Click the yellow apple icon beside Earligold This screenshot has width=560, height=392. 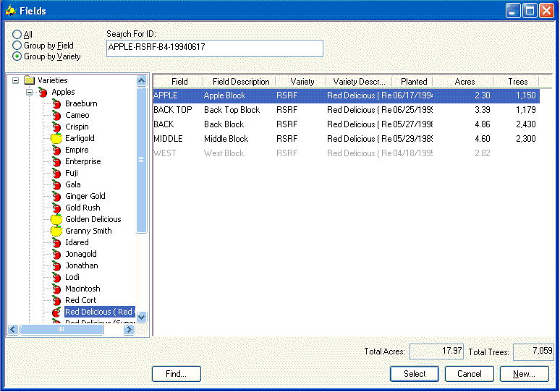pyautogui.click(x=56, y=138)
